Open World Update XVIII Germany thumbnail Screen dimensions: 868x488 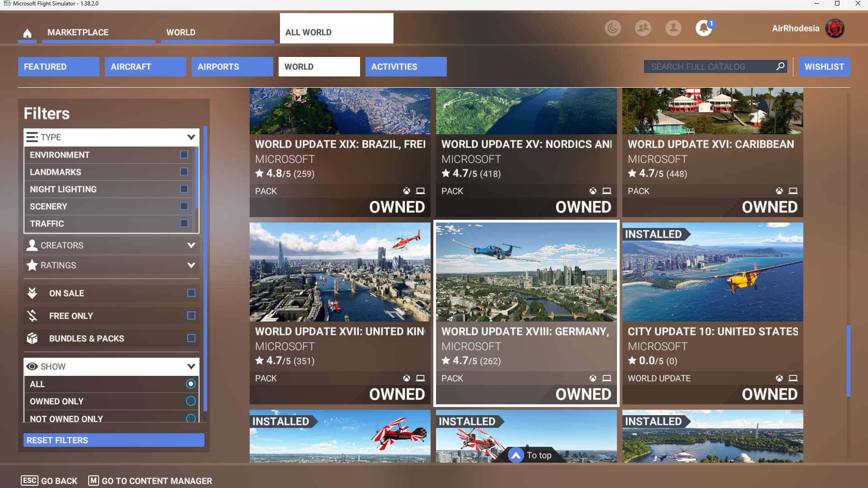tap(526, 272)
